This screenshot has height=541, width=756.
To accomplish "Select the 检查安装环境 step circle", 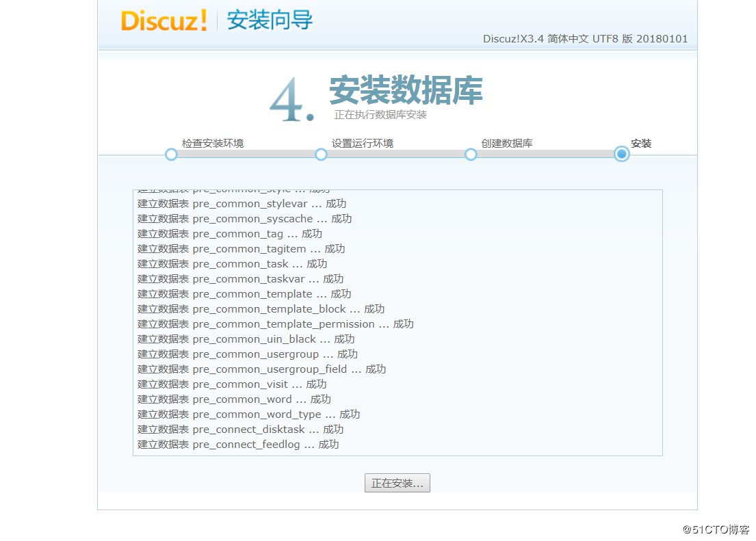I will tap(171, 155).
